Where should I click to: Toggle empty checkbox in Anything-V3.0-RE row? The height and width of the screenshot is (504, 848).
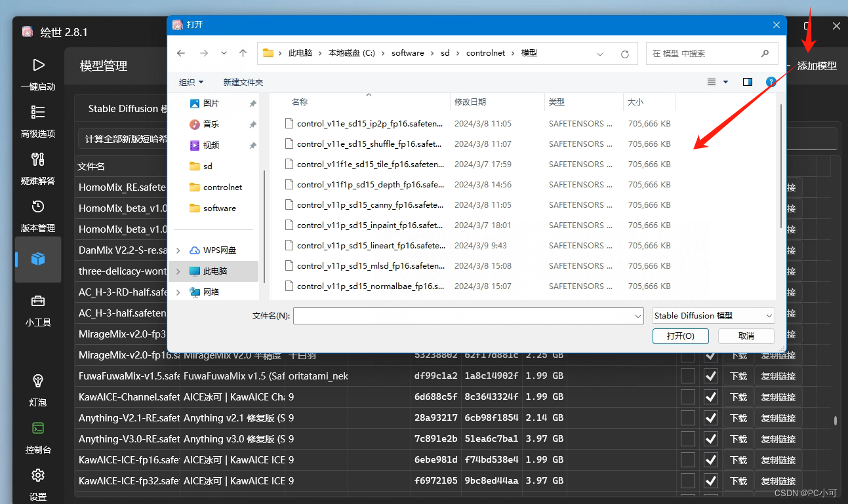click(x=688, y=439)
